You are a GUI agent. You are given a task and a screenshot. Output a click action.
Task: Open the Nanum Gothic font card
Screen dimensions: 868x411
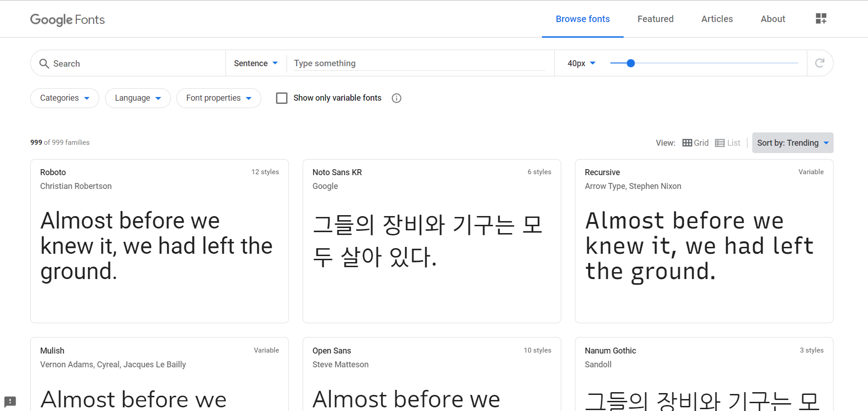point(704,374)
